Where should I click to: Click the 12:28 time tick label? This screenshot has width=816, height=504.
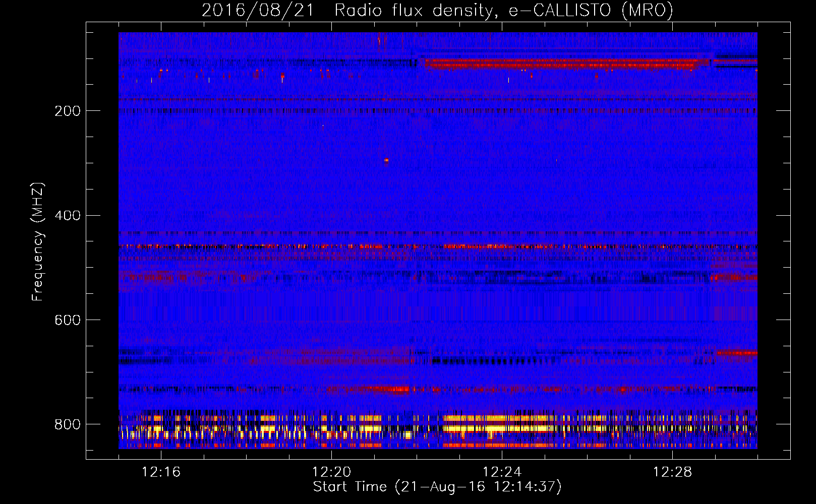pos(672,472)
